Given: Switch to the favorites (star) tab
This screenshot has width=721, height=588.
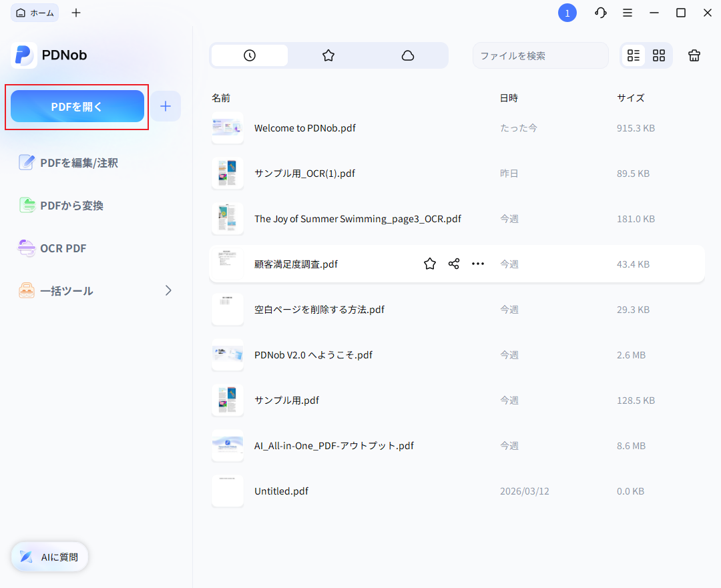Looking at the screenshot, I should 328,55.
